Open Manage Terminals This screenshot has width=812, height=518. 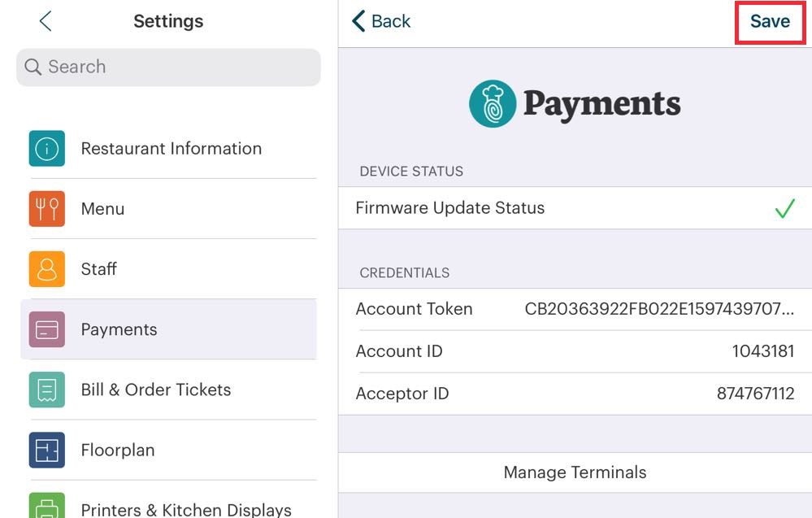pyautogui.click(x=573, y=472)
